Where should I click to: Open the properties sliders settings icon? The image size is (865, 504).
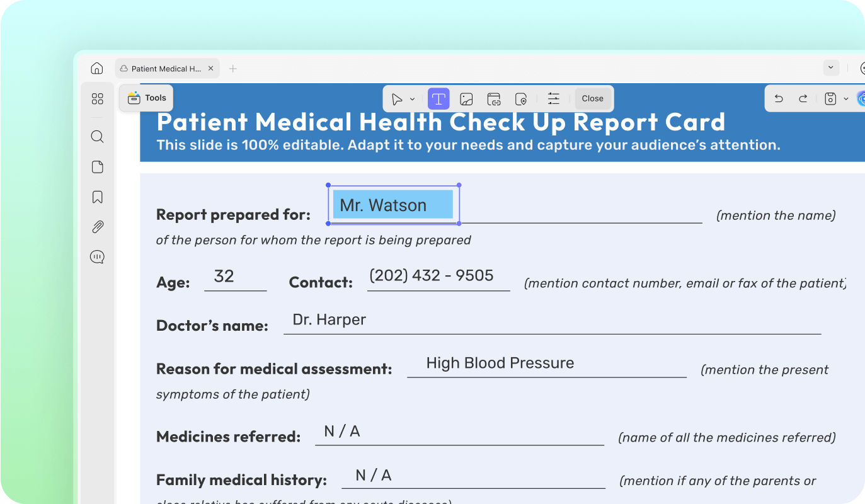point(553,99)
